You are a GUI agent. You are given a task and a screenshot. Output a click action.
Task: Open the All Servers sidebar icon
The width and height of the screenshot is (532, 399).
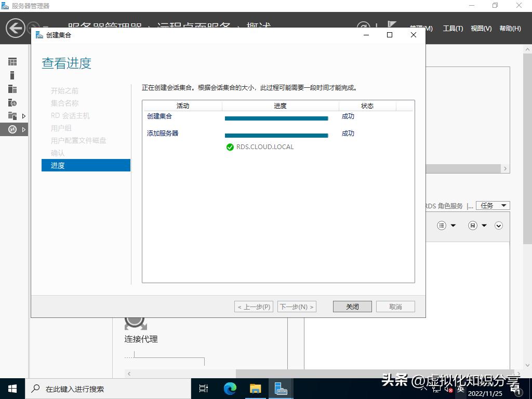click(x=12, y=89)
